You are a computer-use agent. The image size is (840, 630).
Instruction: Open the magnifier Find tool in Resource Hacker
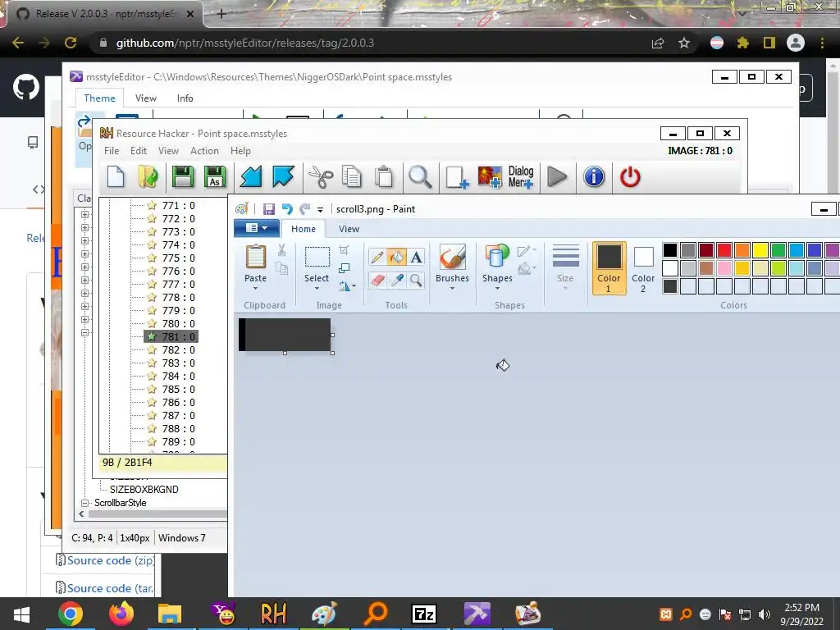pos(420,177)
